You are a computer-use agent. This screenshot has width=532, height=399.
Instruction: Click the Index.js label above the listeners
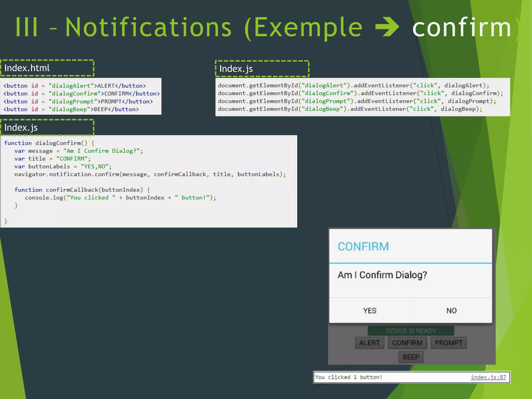pos(262,69)
